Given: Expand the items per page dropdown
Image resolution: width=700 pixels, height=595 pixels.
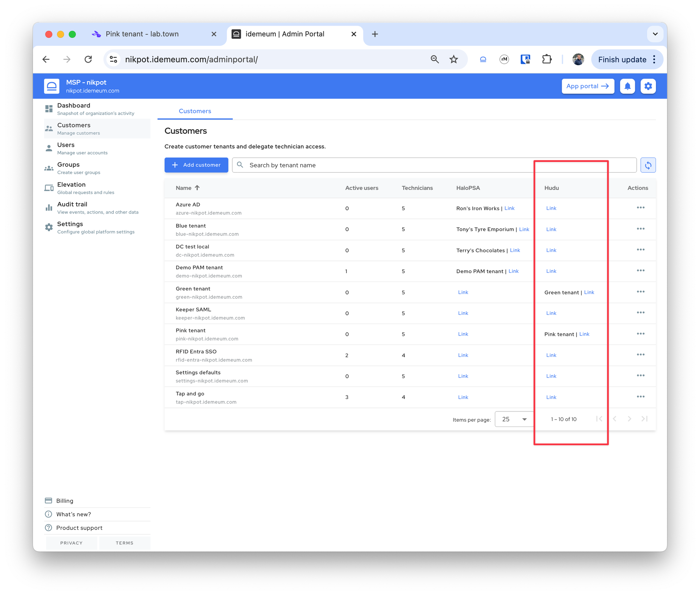Looking at the screenshot, I should click(514, 419).
